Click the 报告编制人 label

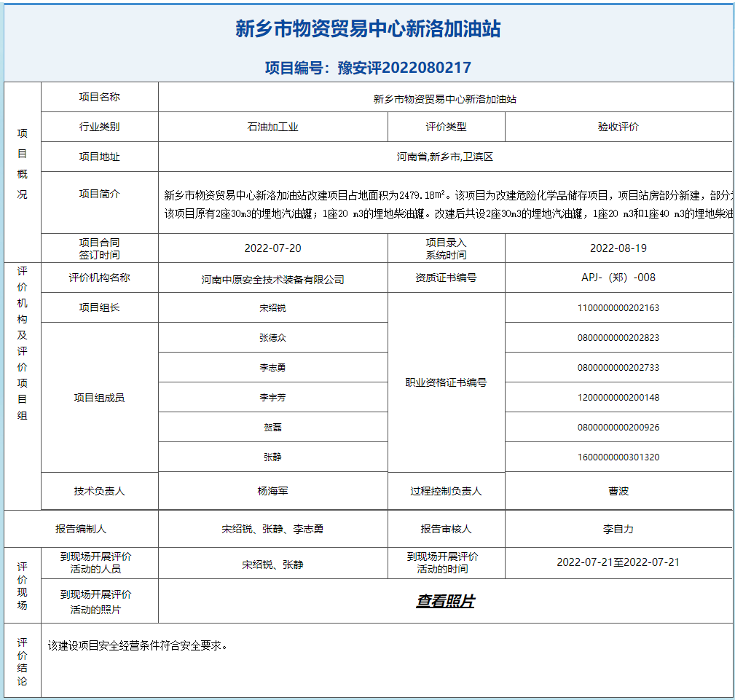point(81,529)
